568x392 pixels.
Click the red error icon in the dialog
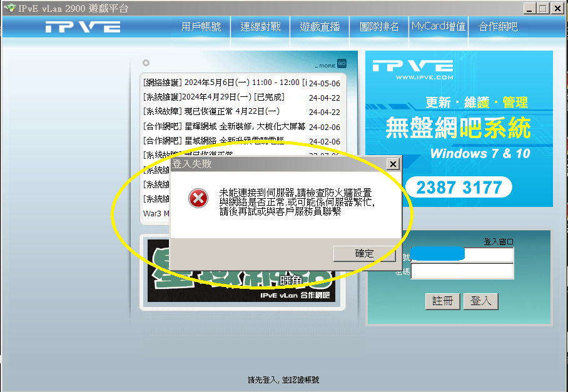(198, 198)
